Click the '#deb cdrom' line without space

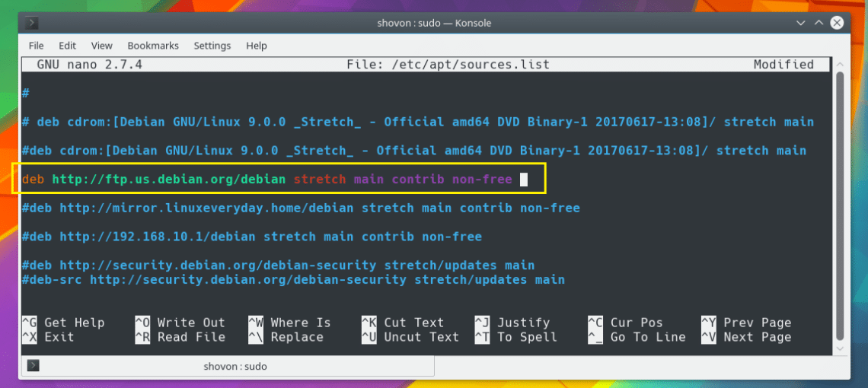(x=414, y=151)
